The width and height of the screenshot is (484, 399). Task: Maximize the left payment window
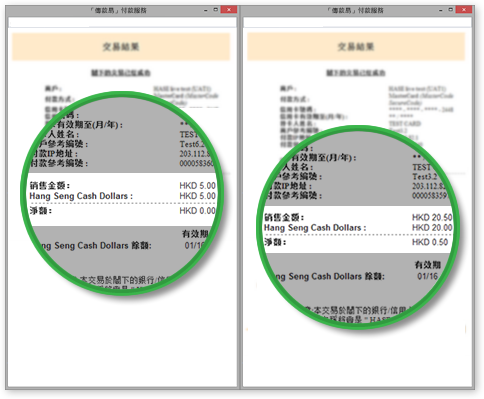215,10
